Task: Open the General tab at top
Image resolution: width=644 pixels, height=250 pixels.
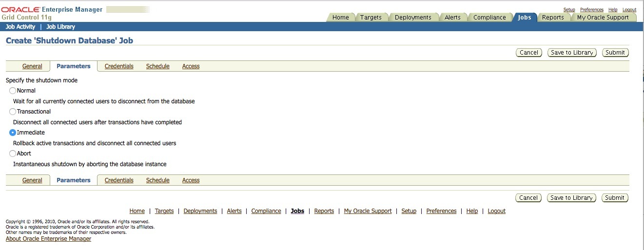Action: click(32, 66)
